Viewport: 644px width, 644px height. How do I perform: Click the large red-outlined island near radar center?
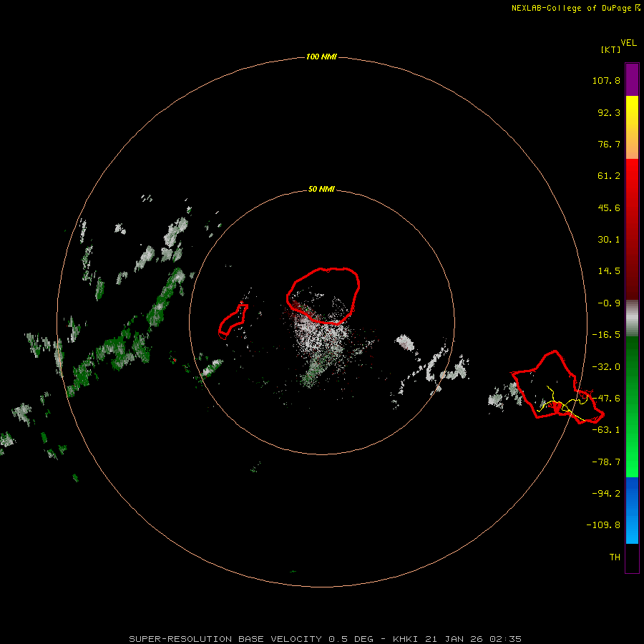pos(323,296)
